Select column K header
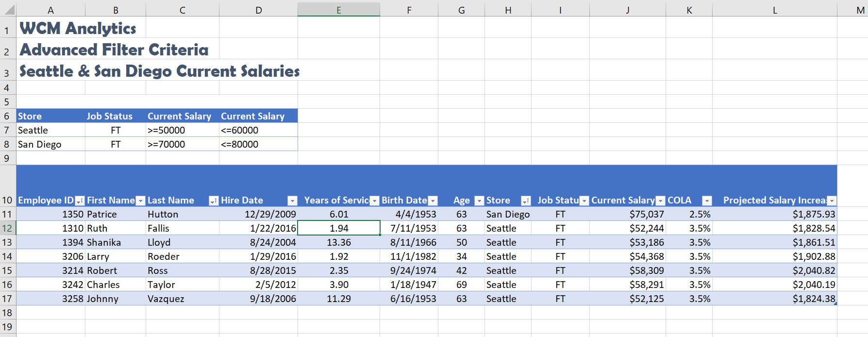 689,10
